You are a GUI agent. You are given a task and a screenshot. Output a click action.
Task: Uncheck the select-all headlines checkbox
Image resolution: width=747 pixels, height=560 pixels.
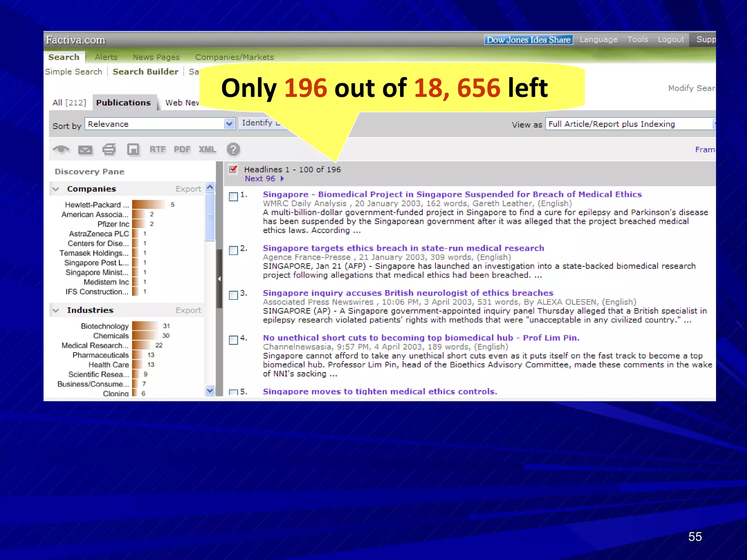[233, 170]
